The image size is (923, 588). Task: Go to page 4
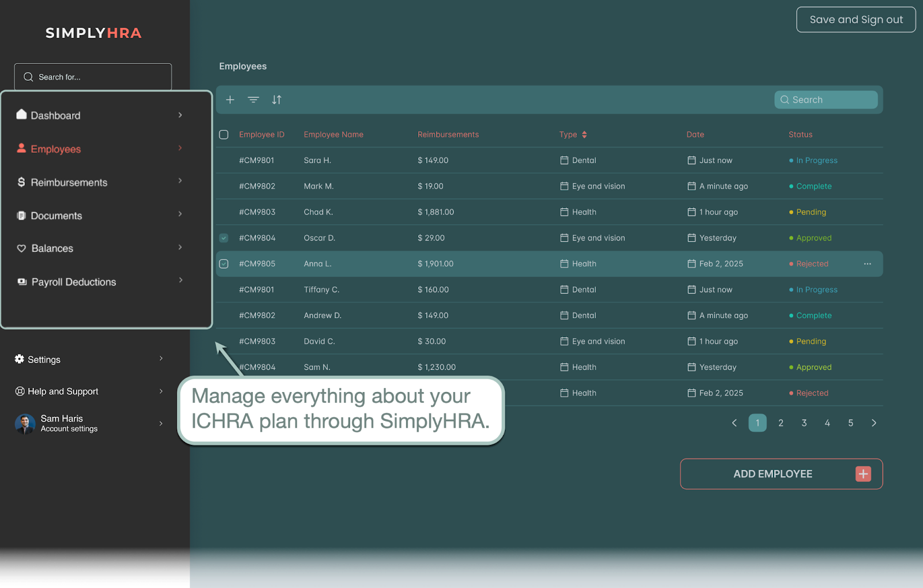pyautogui.click(x=827, y=423)
